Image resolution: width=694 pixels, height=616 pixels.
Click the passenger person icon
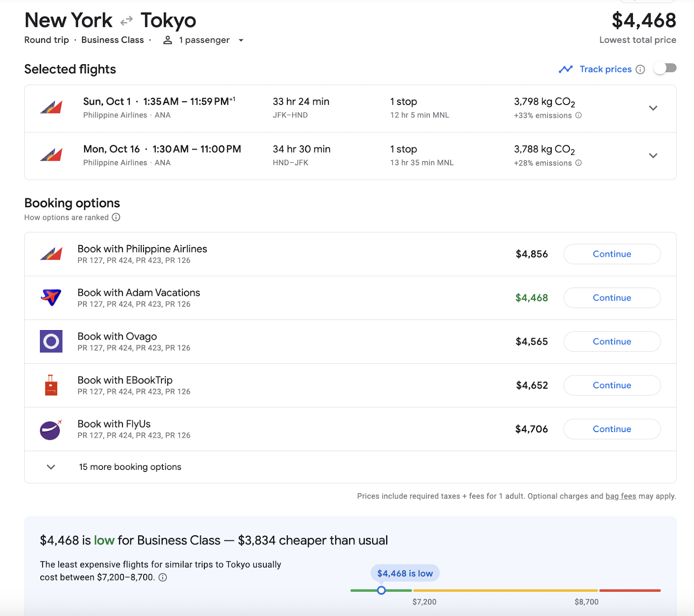tap(167, 40)
